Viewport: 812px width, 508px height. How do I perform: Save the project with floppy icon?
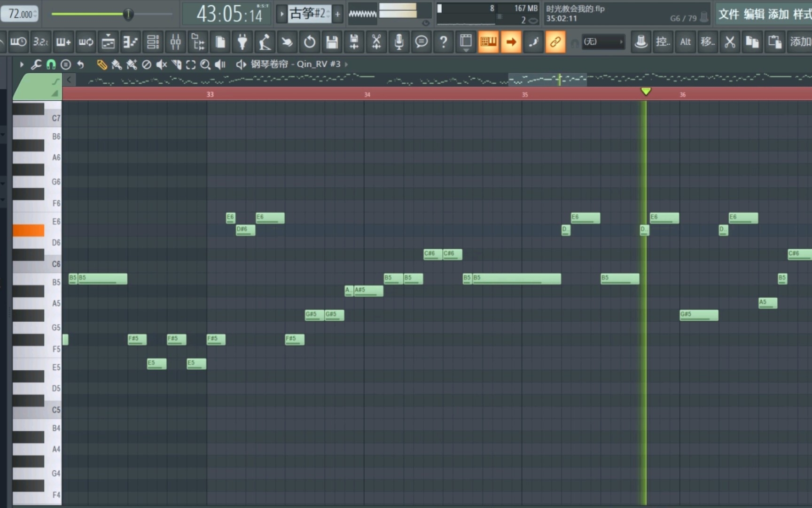(x=332, y=42)
